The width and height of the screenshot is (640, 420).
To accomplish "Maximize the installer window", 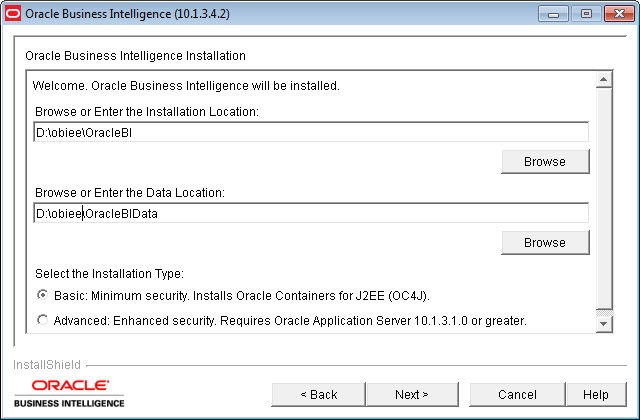I will click(x=586, y=14).
